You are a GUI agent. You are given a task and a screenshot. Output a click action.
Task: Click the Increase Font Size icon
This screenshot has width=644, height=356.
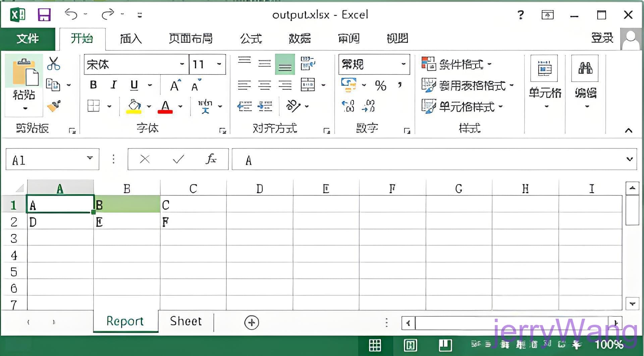pos(175,86)
